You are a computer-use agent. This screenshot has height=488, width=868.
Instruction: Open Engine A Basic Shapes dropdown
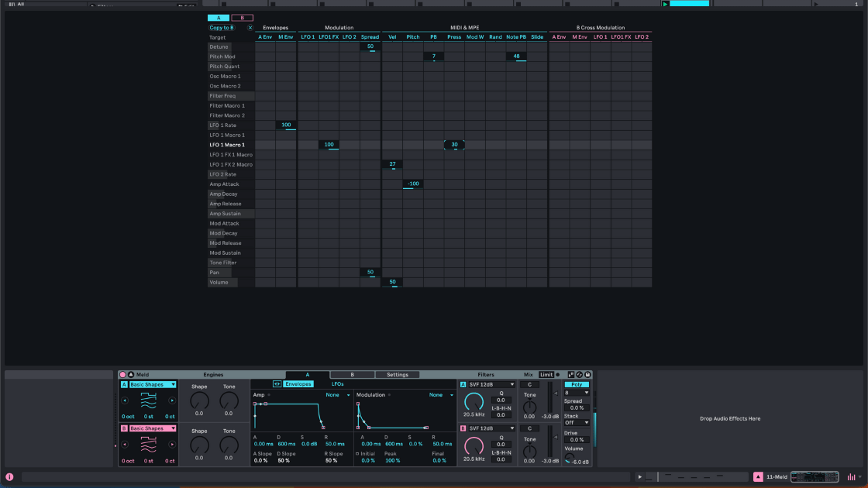[x=152, y=385]
